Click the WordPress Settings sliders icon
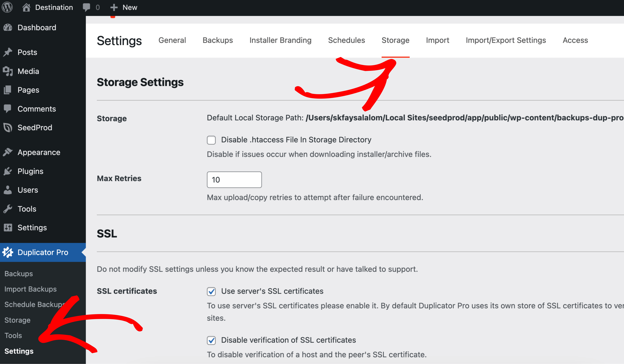Screen dimensions: 624x364 [x=8, y=228]
